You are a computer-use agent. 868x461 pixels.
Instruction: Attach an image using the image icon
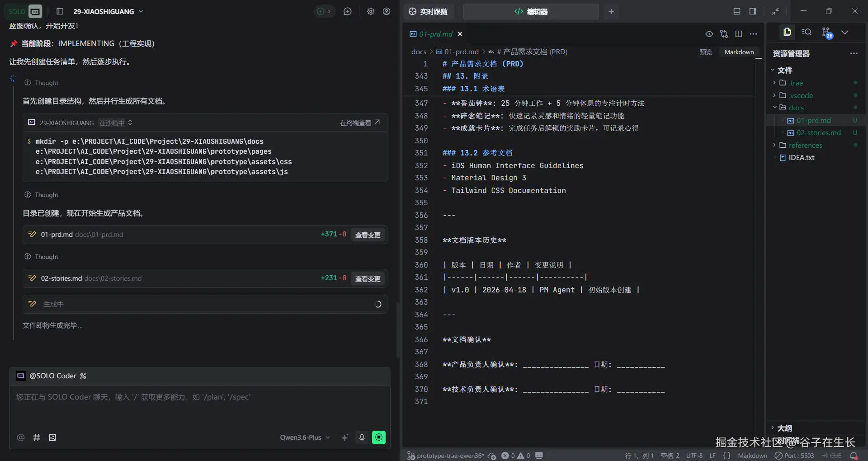(52, 437)
